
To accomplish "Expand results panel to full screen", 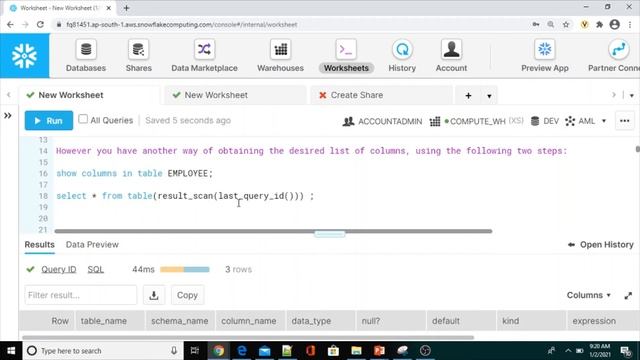I will (628, 296).
